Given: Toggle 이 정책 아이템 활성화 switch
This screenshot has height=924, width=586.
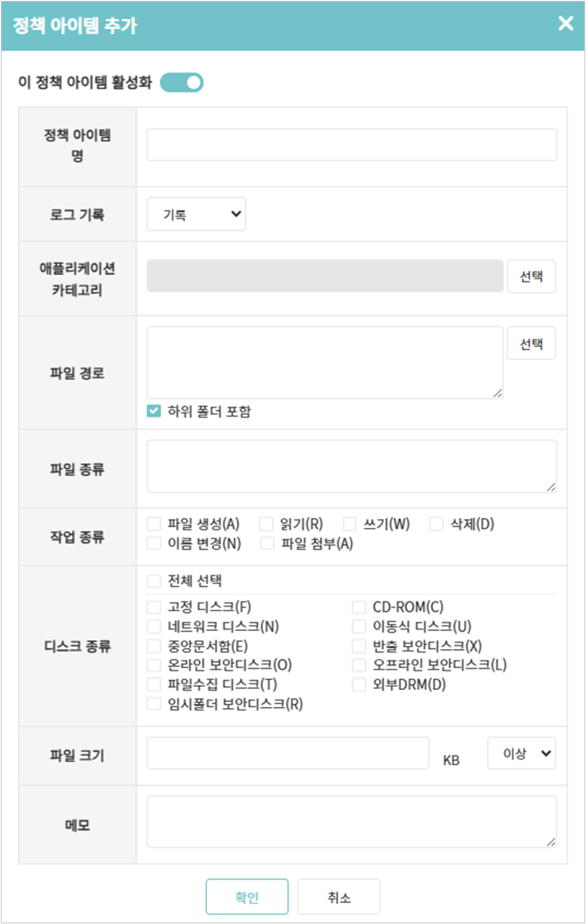Looking at the screenshot, I should (x=182, y=83).
